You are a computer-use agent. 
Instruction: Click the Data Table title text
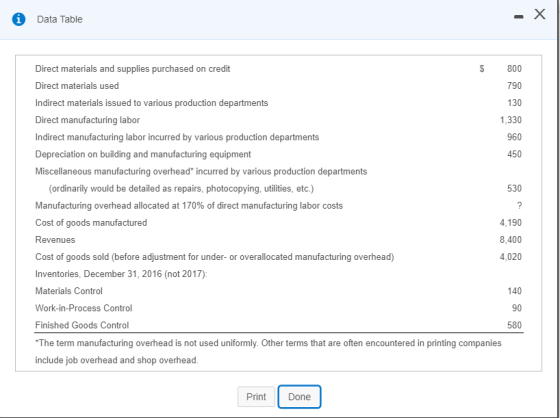pyautogui.click(x=60, y=19)
